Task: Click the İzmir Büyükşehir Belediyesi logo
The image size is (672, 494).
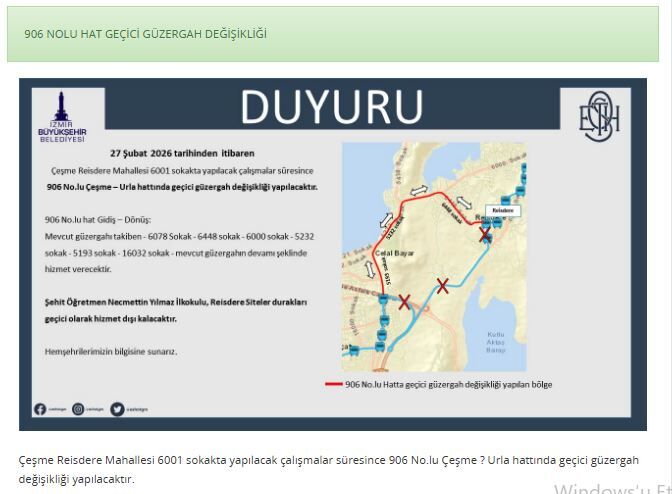Action: 62,117
